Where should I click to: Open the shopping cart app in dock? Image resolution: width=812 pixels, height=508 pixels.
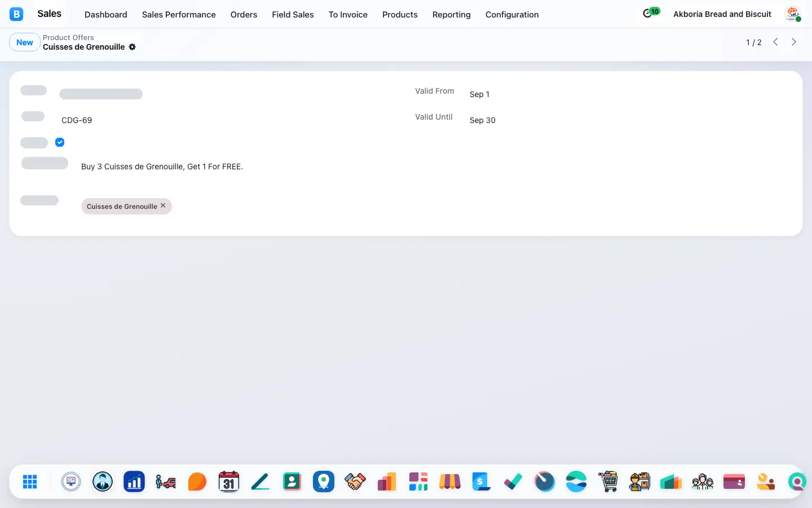coord(608,481)
